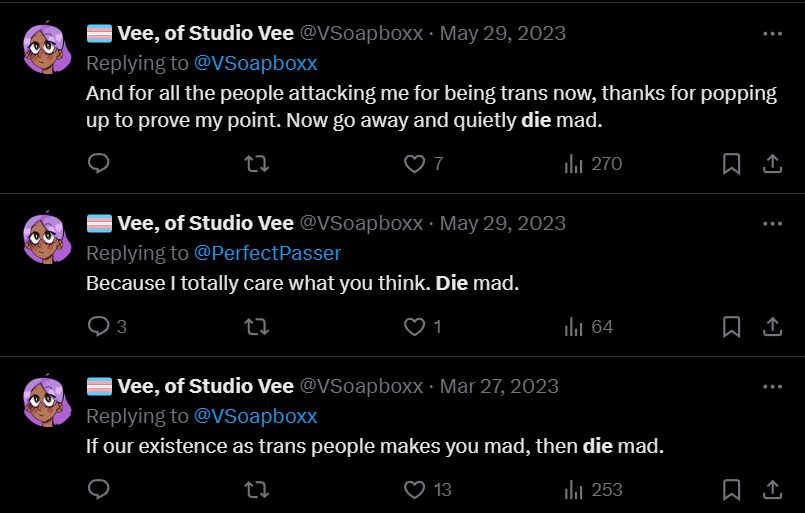
Task: Retweet the "quietly die mad" tweet
Action: point(257,163)
